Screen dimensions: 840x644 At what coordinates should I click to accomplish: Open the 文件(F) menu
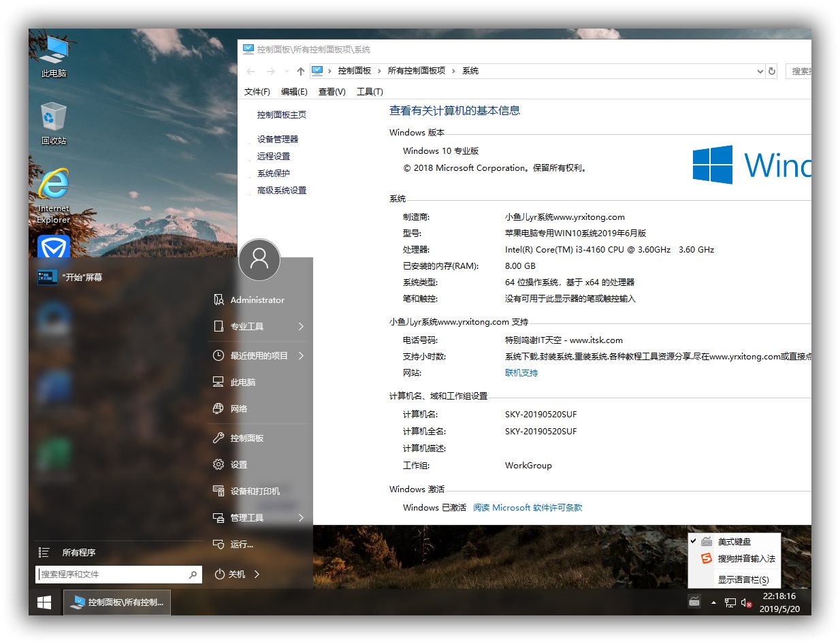[257, 92]
